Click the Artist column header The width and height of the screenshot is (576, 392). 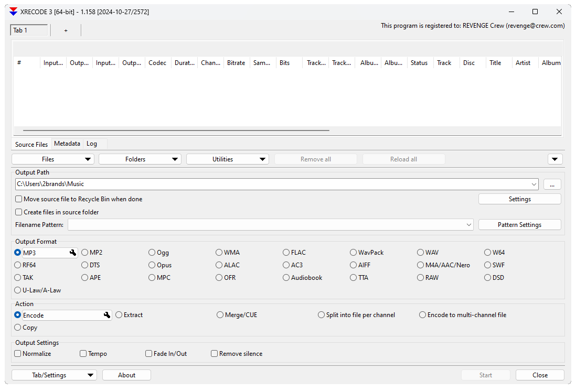tap(525, 63)
